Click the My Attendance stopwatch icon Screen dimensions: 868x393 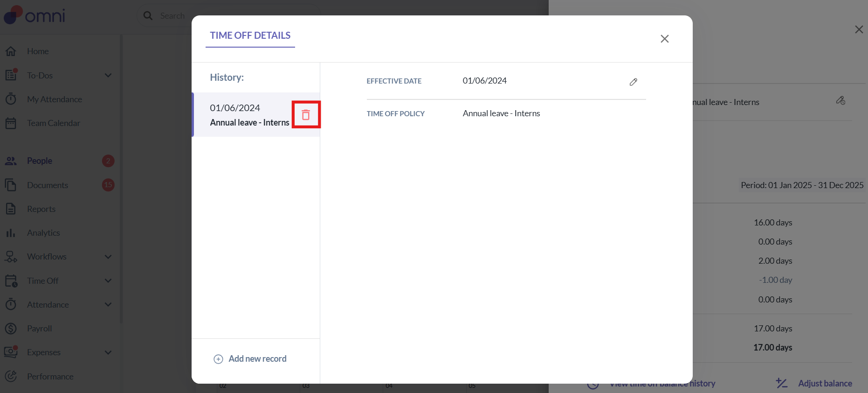(x=11, y=99)
